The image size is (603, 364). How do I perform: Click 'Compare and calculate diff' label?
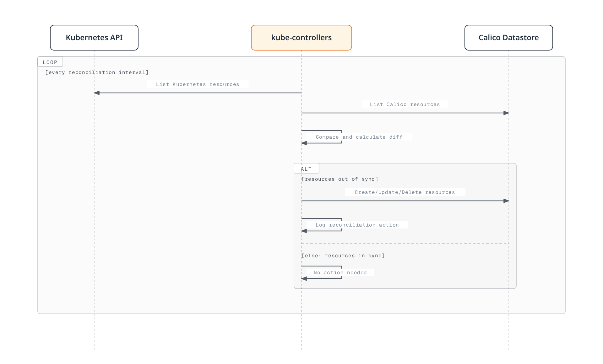(x=359, y=137)
